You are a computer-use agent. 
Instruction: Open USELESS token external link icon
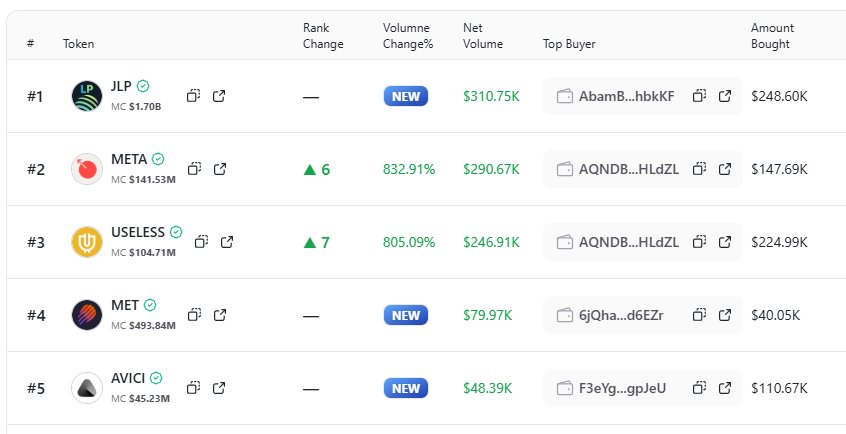227,242
